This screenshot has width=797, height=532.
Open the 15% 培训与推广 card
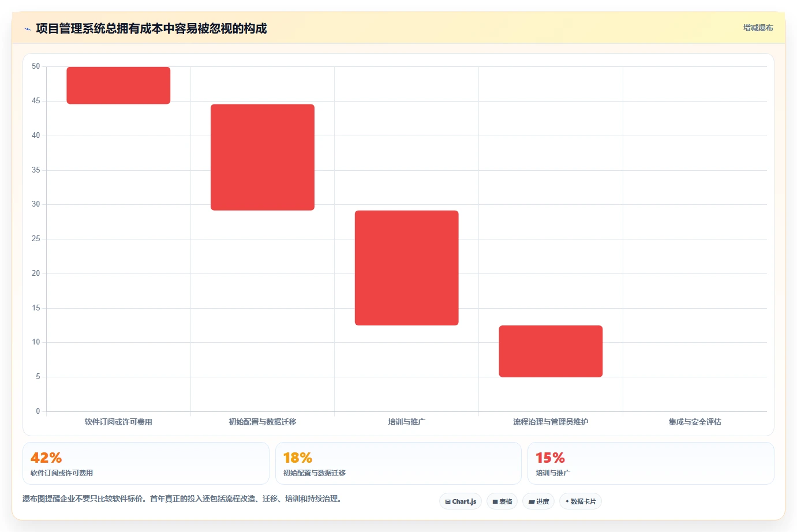pos(651,463)
